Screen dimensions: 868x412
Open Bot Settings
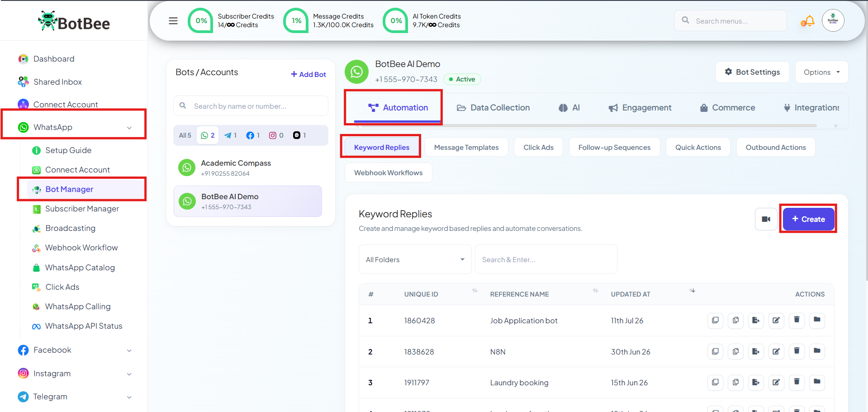click(x=752, y=72)
